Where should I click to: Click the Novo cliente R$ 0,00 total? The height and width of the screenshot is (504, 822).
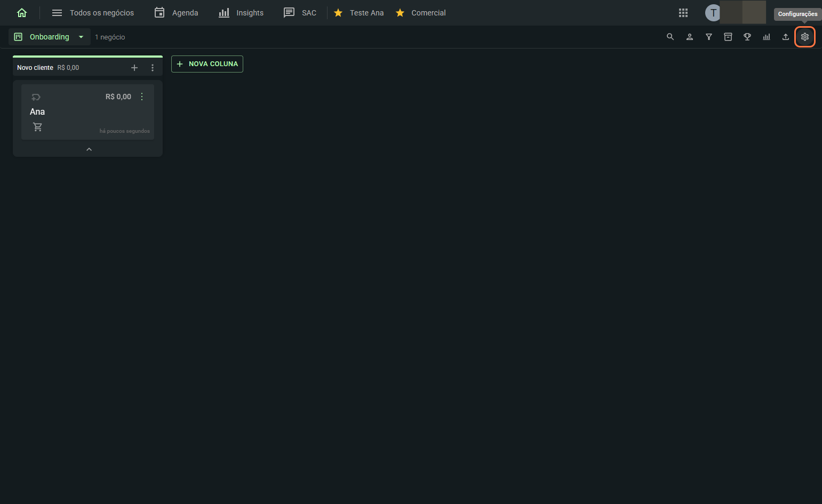pyautogui.click(x=68, y=68)
